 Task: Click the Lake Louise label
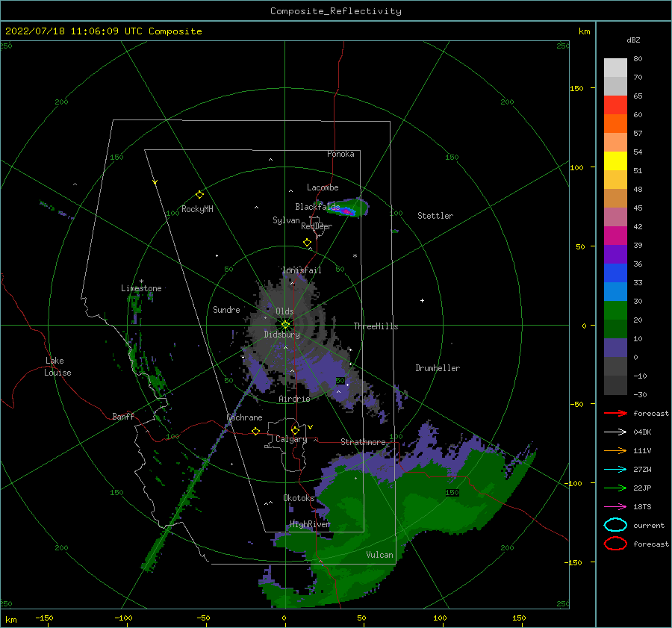(x=57, y=367)
